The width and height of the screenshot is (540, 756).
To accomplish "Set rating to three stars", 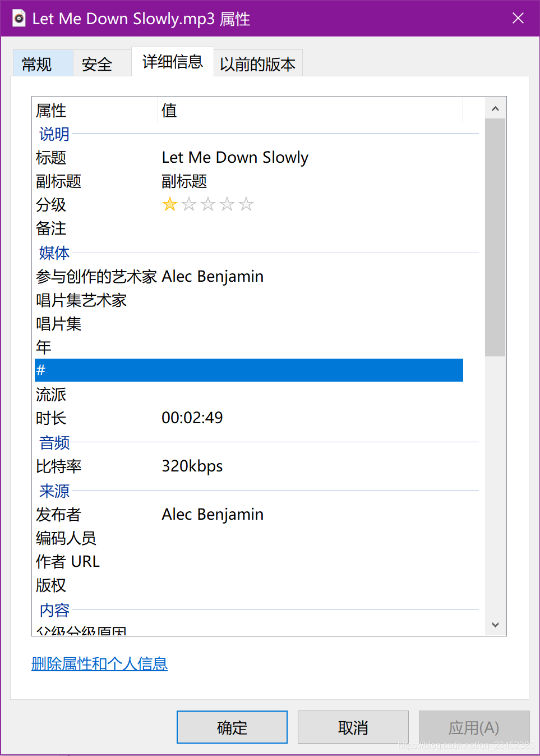I will point(208,204).
